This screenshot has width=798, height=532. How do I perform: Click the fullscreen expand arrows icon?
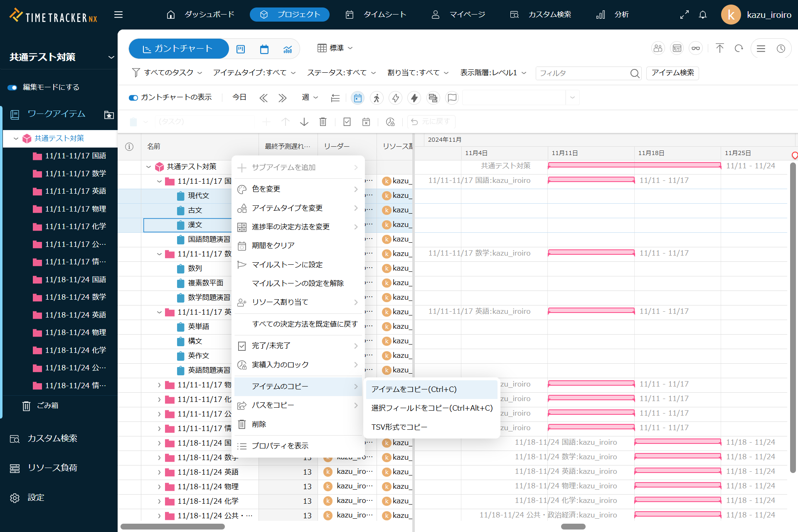684,15
